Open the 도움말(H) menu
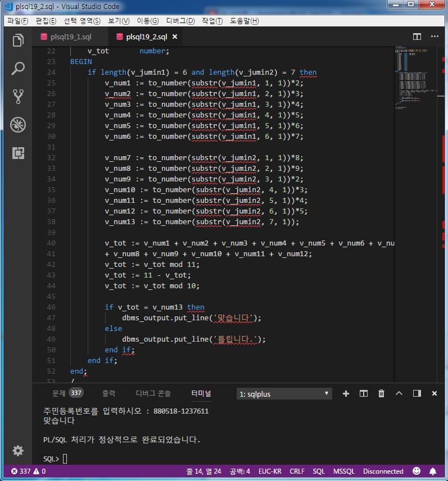 click(245, 21)
